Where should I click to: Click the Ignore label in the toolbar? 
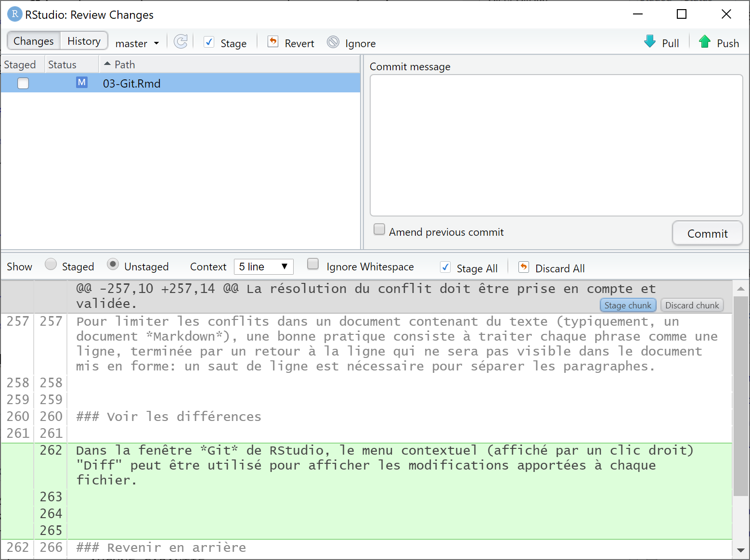coord(361,43)
